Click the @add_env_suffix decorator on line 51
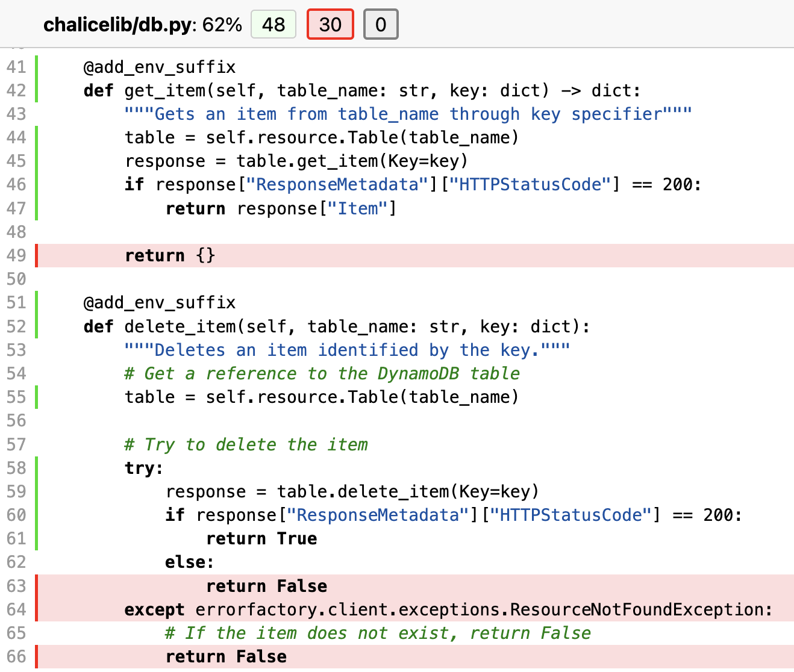The image size is (794, 672). pyautogui.click(x=160, y=302)
